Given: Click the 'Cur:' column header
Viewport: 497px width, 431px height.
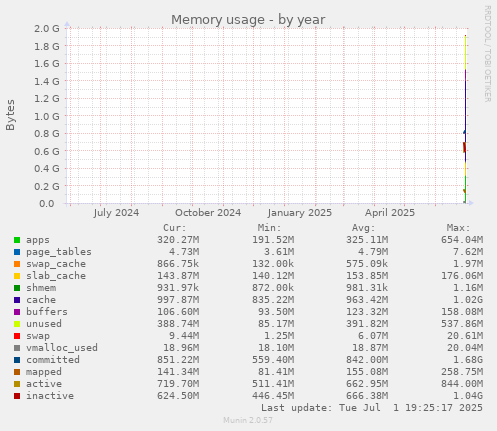Looking at the screenshot, I should pos(175,228).
